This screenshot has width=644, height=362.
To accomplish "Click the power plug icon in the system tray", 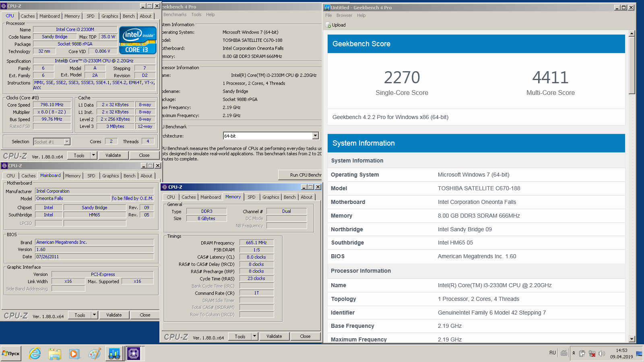I will [582, 354].
